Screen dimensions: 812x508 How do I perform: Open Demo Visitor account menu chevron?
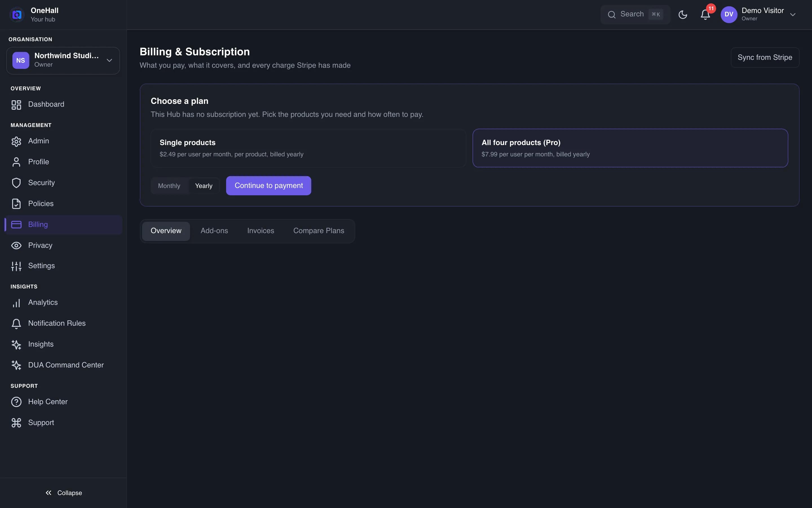pos(793,14)
